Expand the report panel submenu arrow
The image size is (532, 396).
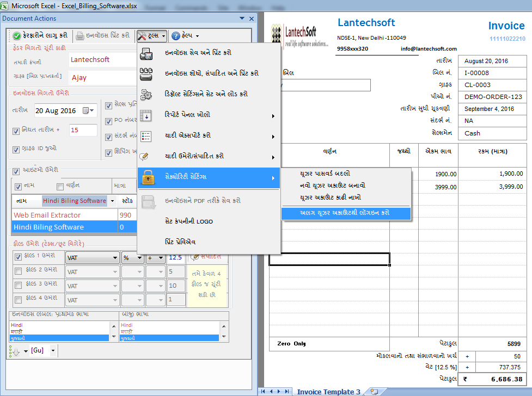[273, 116]
